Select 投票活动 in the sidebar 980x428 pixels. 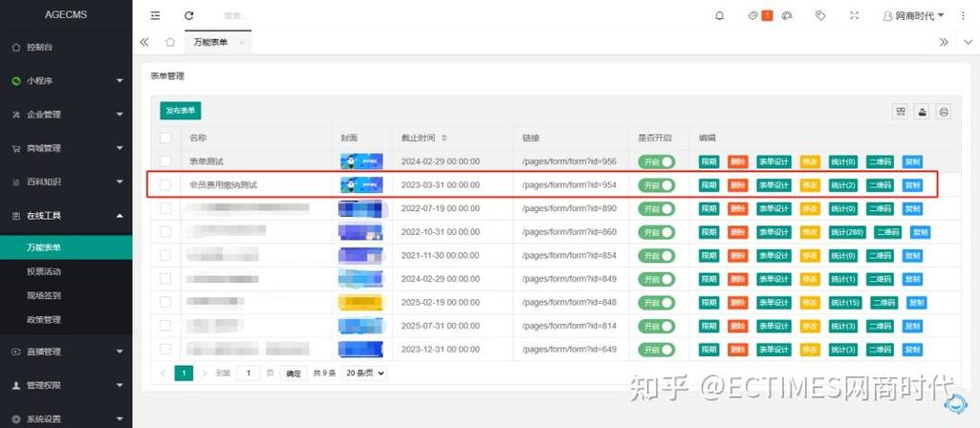coord(44,271)
